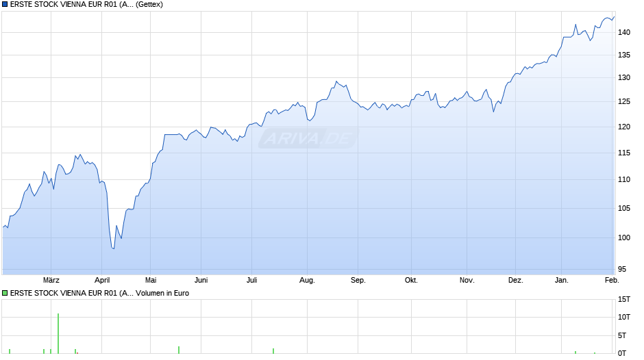Click the green volume bar just before Juni
Viewport: 644px width, 360px height.
point(179,350)
